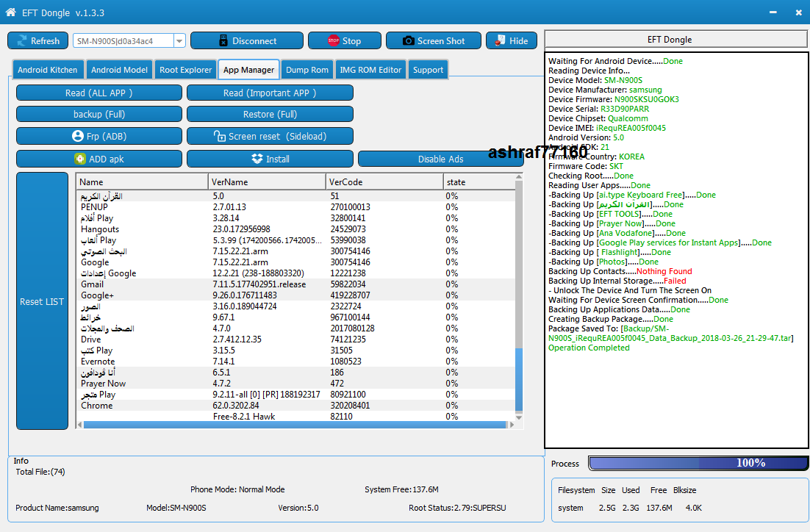Click the vertical scrollbar thumb of app list

point(519,380)
